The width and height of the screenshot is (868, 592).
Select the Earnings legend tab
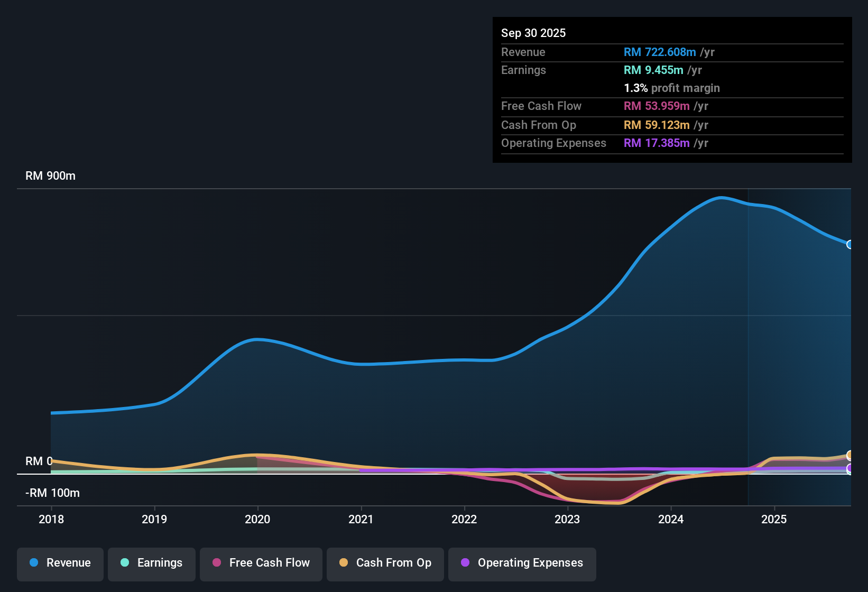point(151,563)
